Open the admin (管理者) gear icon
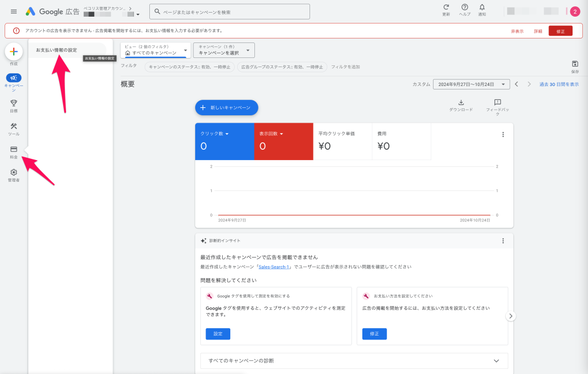The width and height of the screenshot is (588, 374). pos(14,173)
